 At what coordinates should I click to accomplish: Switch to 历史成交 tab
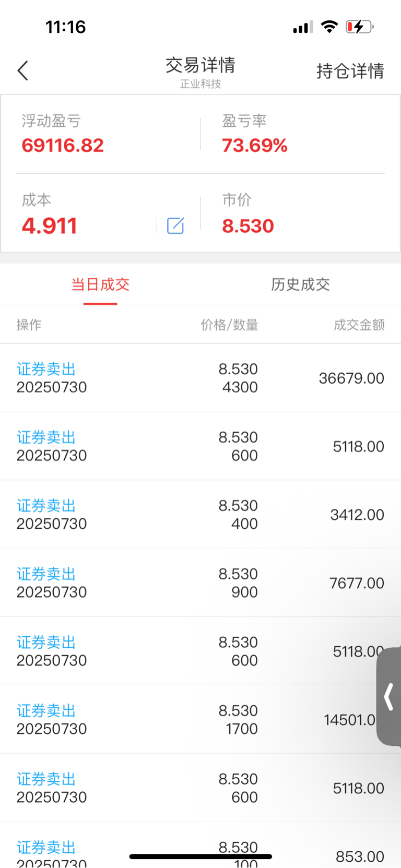point(300,284)
